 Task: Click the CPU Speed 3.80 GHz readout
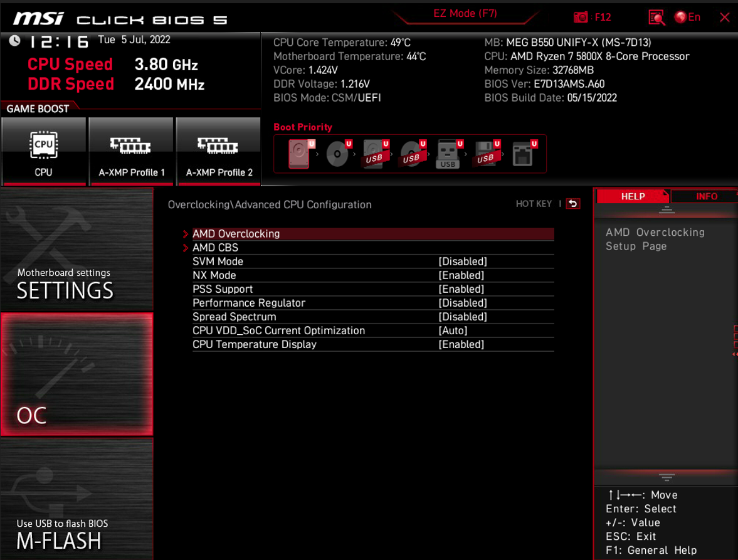coord(113,65)
